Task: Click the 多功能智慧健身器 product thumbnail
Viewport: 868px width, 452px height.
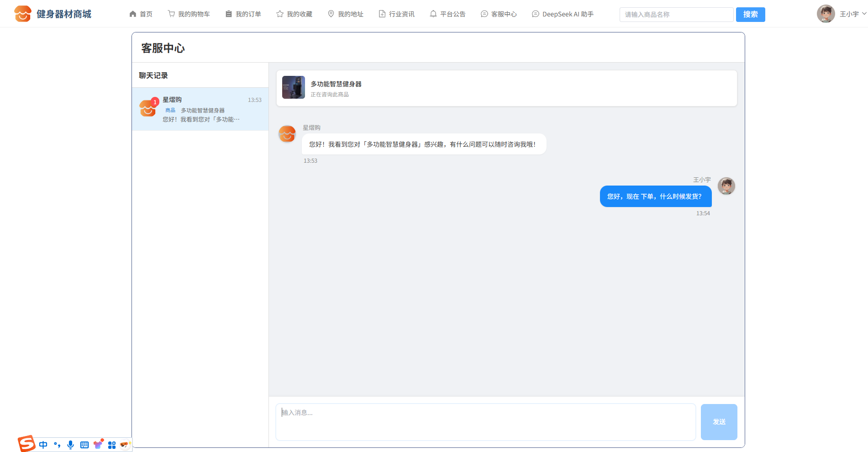Action: coord(293,87)
